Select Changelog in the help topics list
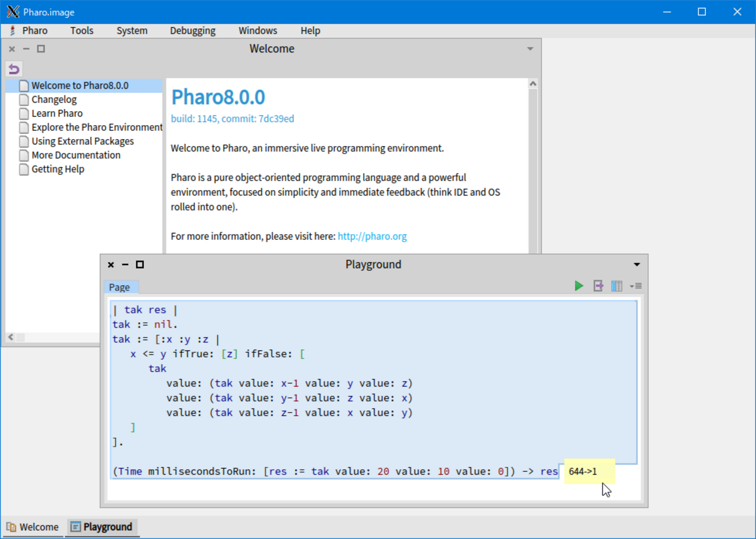Viewport: 756px width, 539px height. (54, 100)
